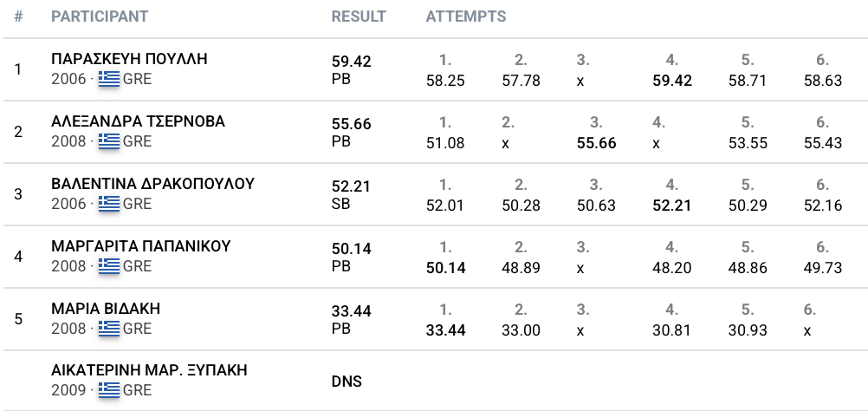Click the Greek flag next to ΠΑΡΑΣΚΕΥΗ ΠΟΥΛΛΗ
Screen dimensions: 868x411
109,79
